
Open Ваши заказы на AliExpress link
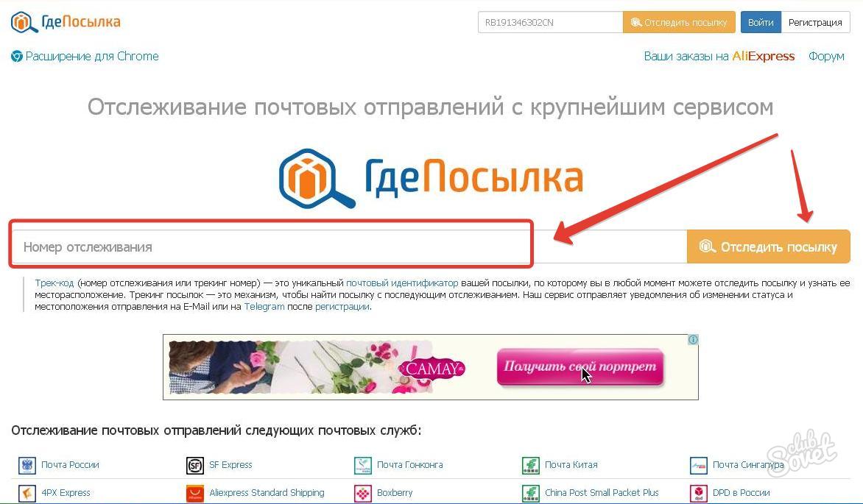point(719,56)
